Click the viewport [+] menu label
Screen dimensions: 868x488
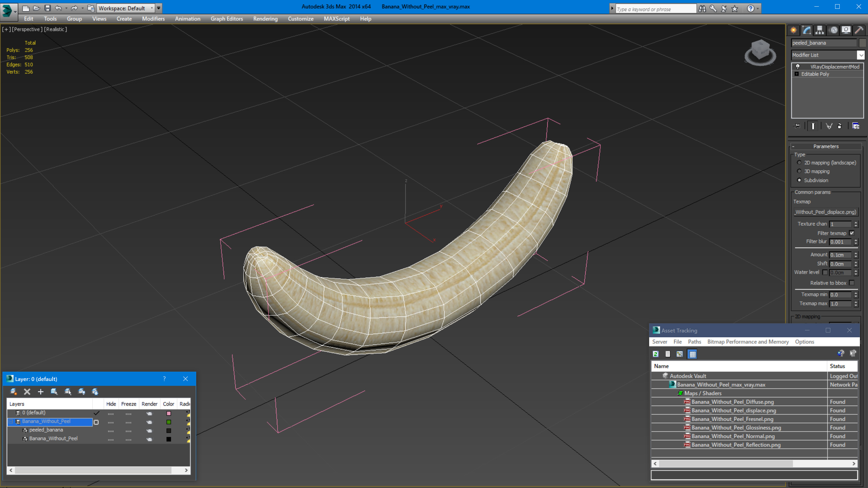tap(6, 29)
